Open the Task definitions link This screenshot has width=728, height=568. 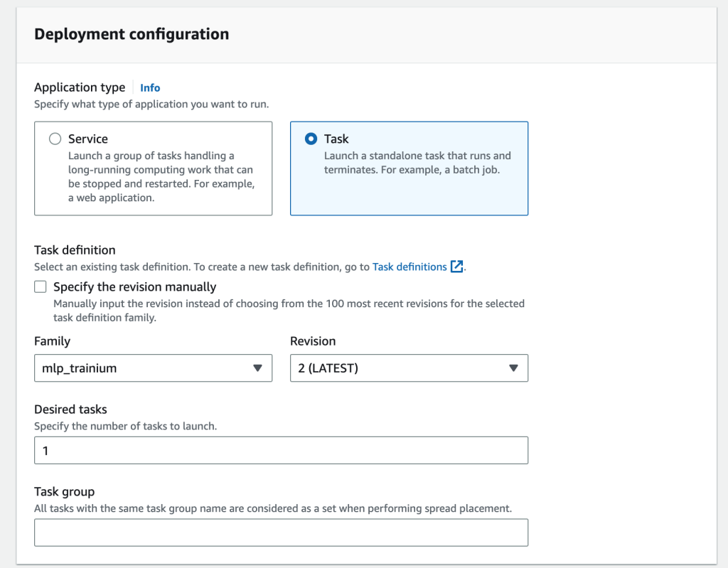[x=409, y=267]
